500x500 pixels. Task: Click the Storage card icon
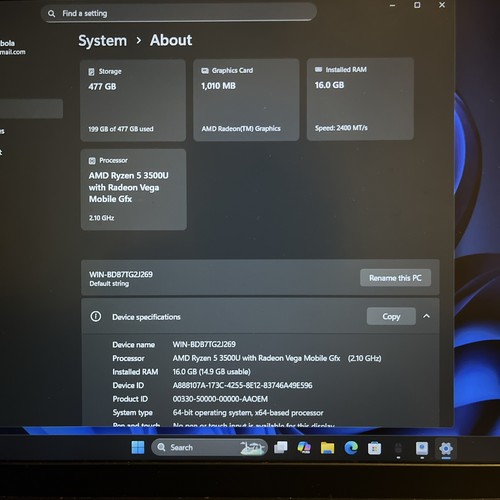[91, 72]
